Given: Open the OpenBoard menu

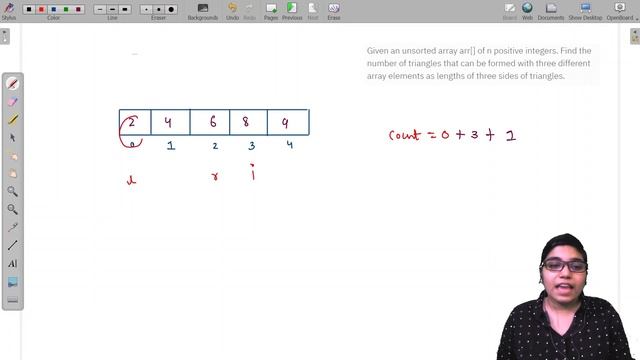Looking at the screenshot, I should 621,11.
